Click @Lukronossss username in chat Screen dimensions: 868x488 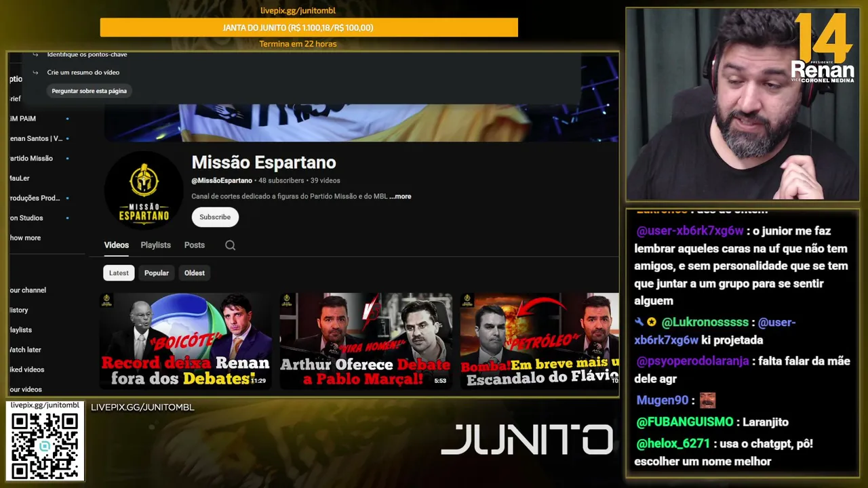click(705, 323)
